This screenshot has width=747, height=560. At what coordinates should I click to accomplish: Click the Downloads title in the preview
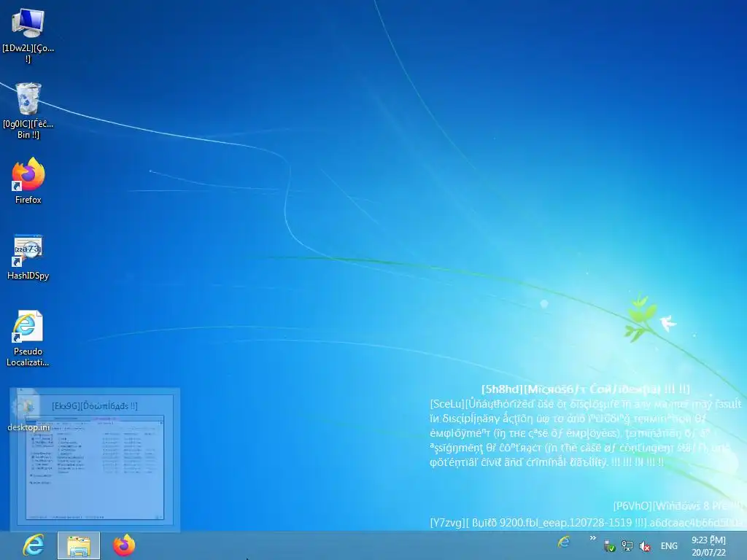click(x=95, y=405)
